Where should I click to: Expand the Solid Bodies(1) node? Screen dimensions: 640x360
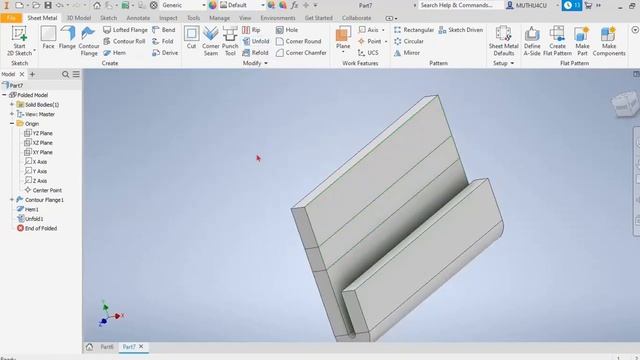coord(12,104)
